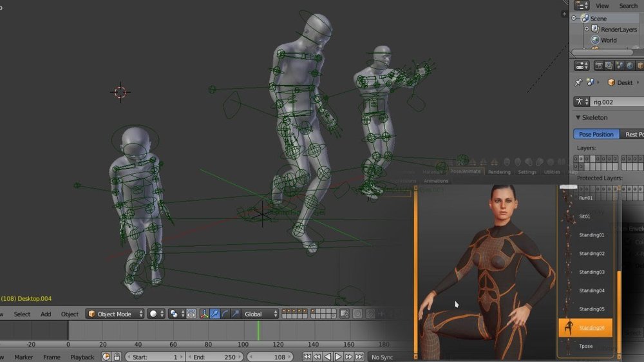
Task: Play the animation forward
Action: click(337, 357)
